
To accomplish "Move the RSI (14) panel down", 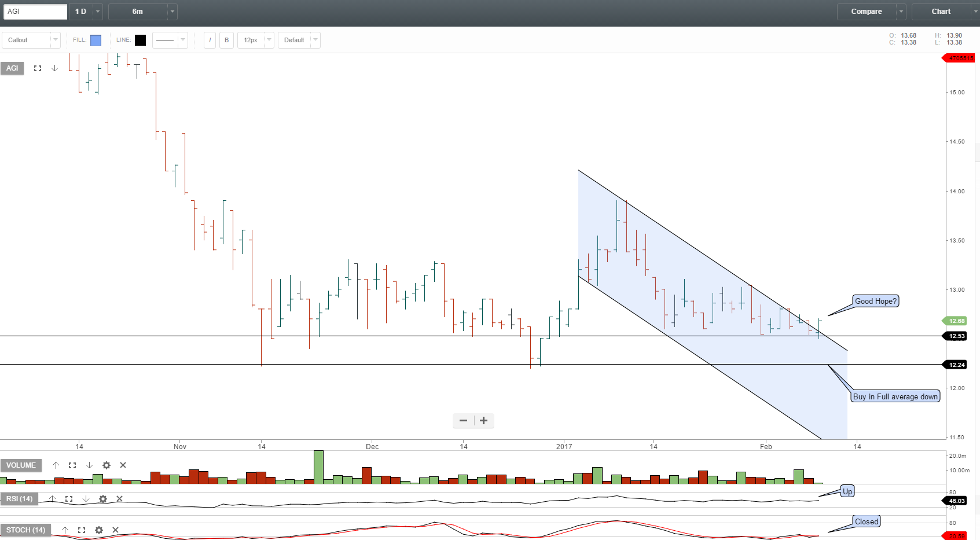I will pyautogui.click(x=86, y=498).
